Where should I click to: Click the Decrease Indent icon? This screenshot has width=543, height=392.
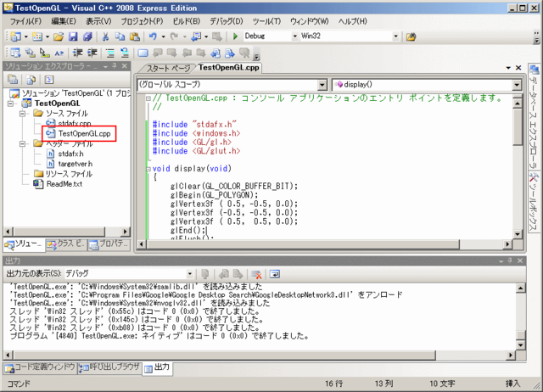[77, 53]
